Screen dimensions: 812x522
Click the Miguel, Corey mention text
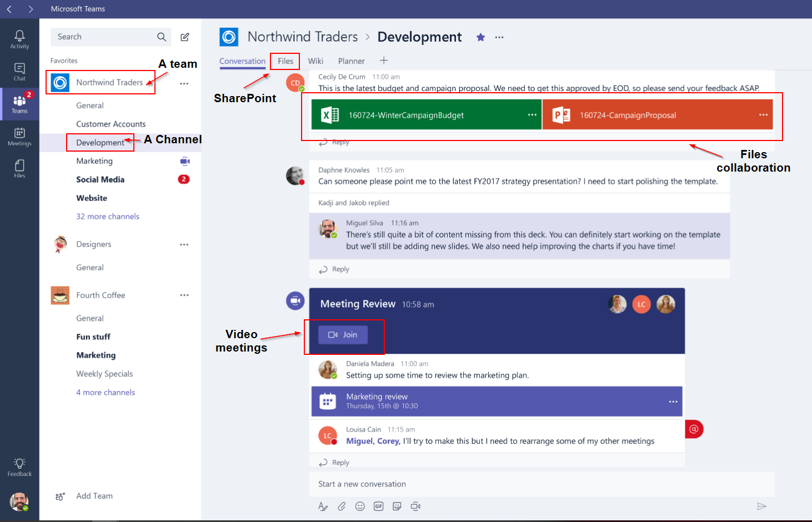coord(373,441)
